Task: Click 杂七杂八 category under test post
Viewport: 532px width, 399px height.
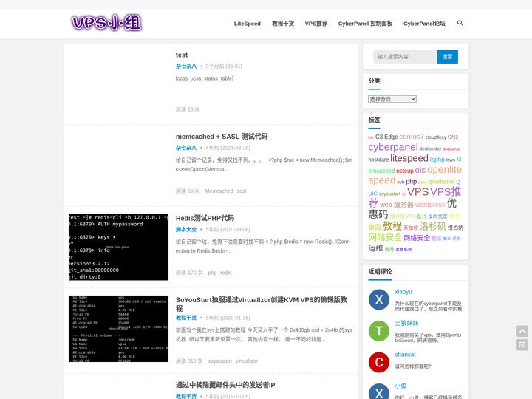Action: coord(186,66)
